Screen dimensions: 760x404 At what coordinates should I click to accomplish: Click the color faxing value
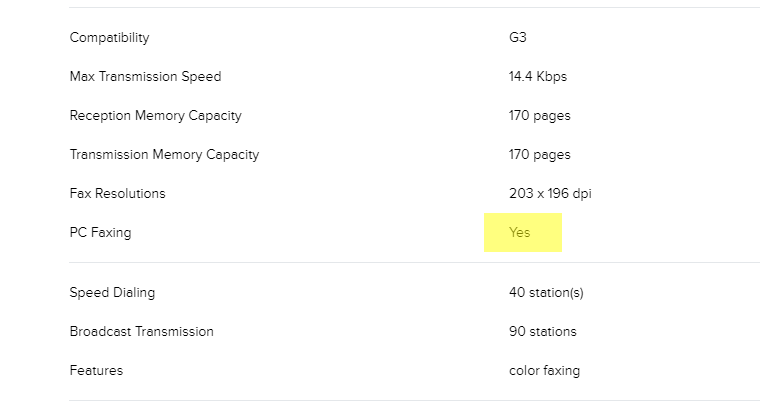click(x=544, y=371)
